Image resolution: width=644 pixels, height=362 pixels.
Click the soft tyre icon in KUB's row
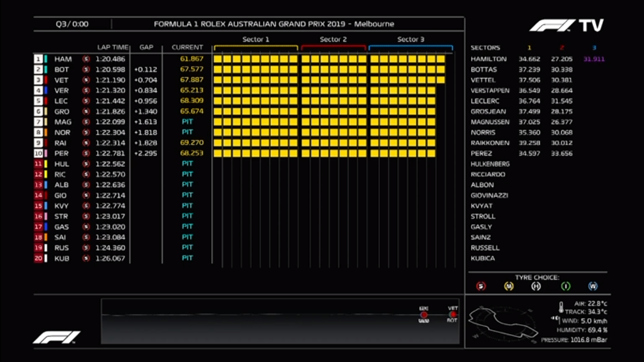point(86,258)
